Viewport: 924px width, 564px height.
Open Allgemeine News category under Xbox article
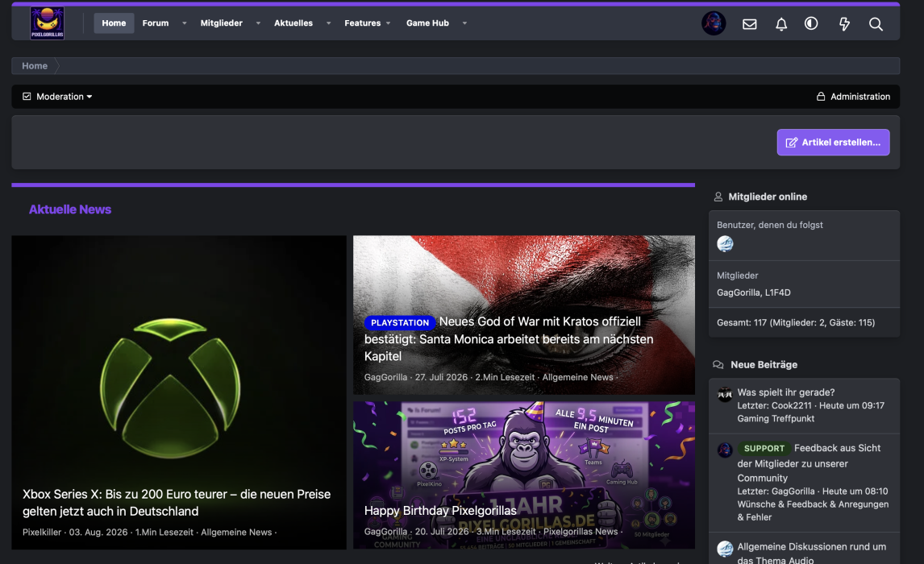(236, 533)
